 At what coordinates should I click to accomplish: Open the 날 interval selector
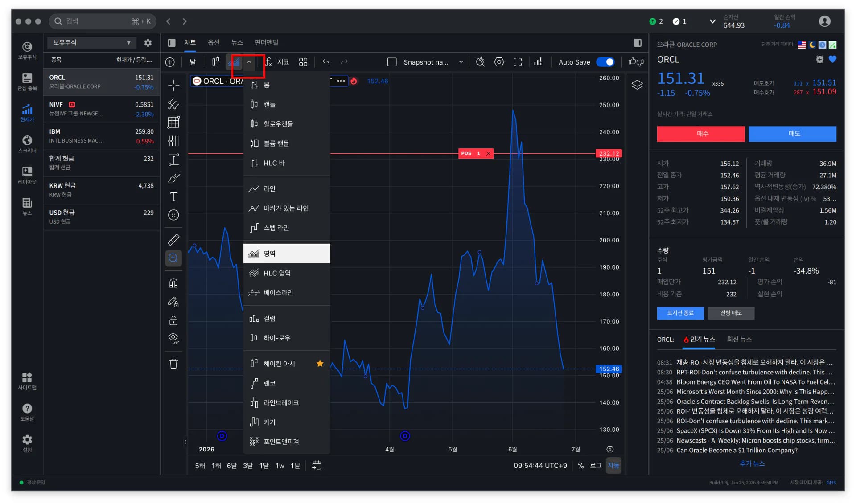[193, 62]
